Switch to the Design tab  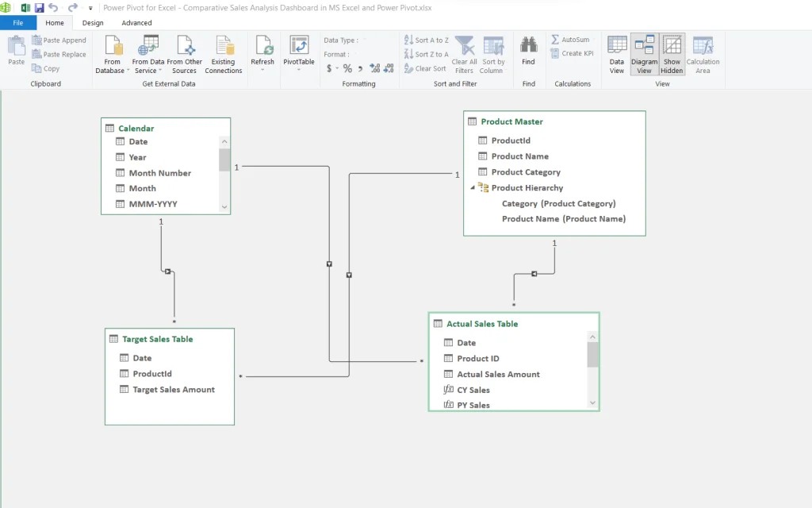coord(93,23)
